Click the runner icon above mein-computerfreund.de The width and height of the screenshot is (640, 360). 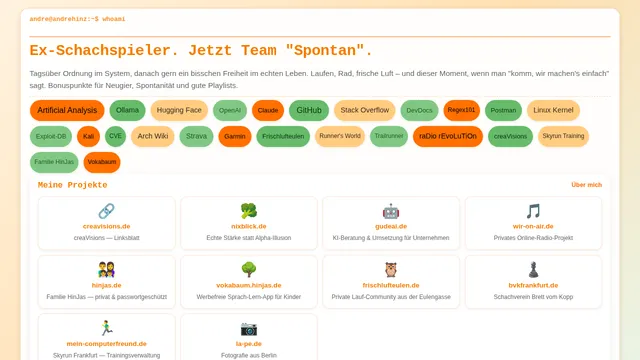coord(107,328)
